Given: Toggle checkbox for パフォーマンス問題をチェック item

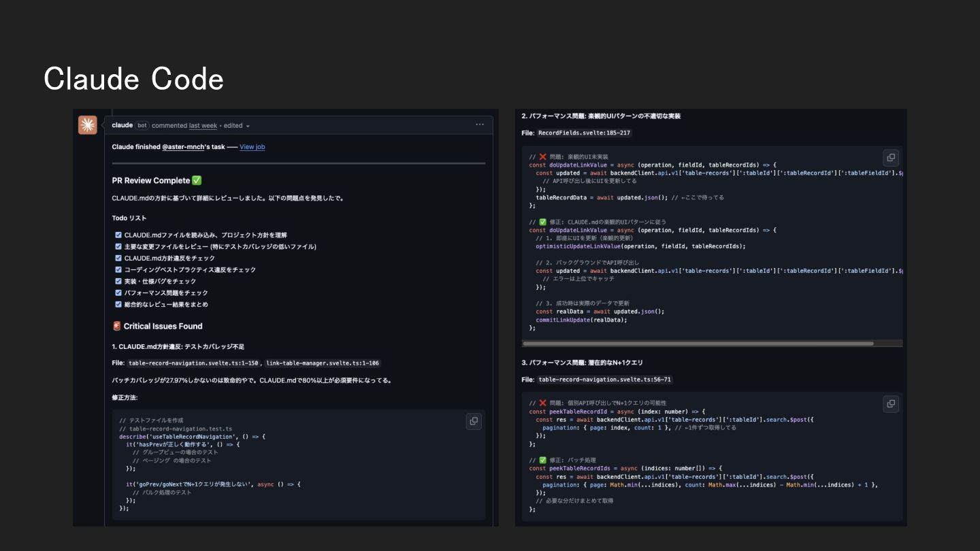Looking at the screenshot, I should pos(118,293).
